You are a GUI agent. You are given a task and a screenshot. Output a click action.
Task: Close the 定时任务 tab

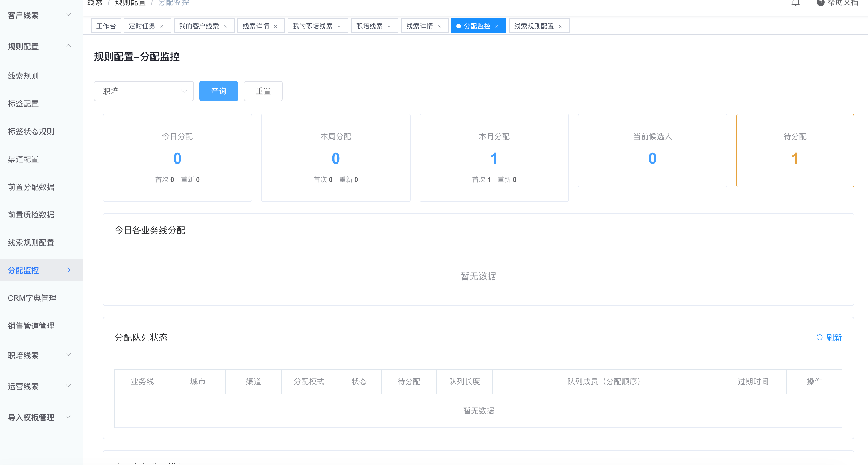(162, 26)
